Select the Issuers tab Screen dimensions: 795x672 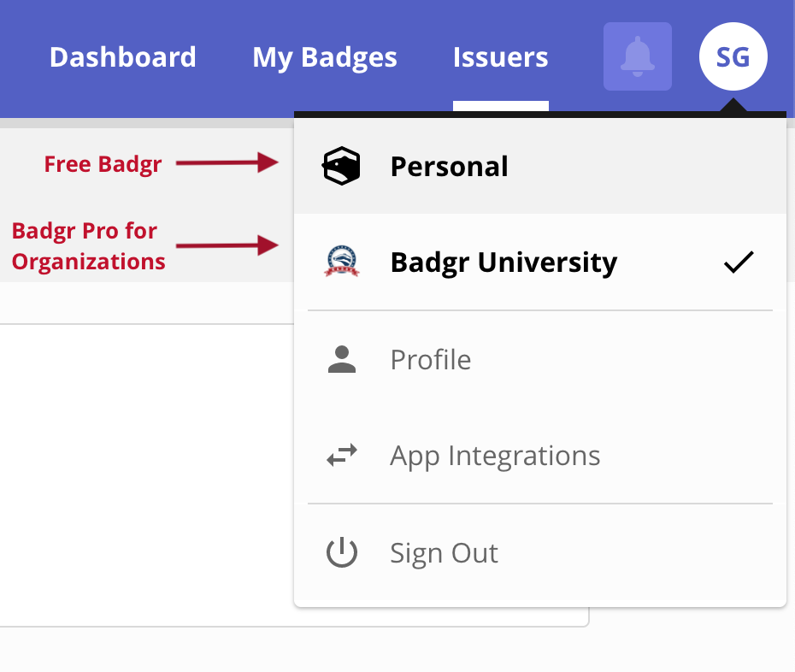click(501, 57)
